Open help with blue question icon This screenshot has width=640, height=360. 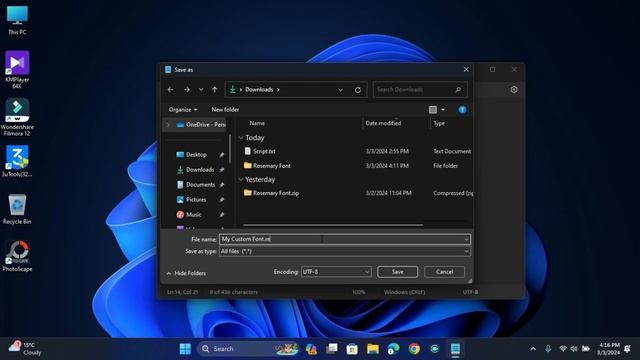coord(462,109)
